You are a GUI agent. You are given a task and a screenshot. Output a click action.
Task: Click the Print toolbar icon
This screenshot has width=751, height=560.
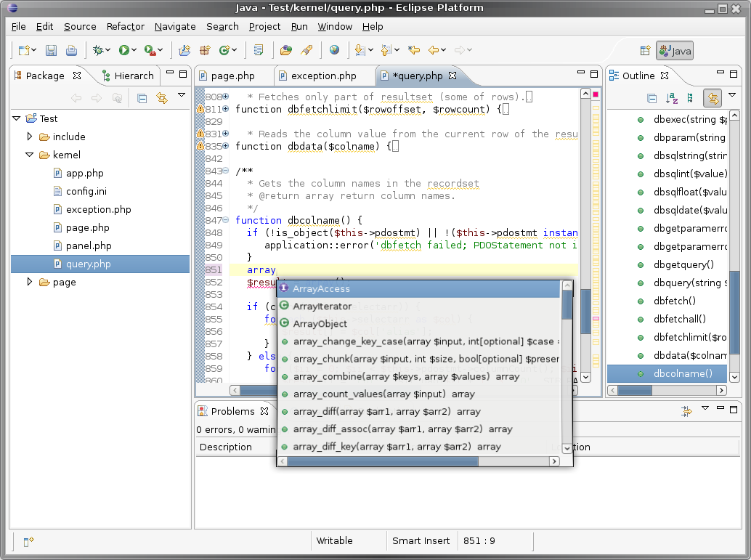point(71,50)
